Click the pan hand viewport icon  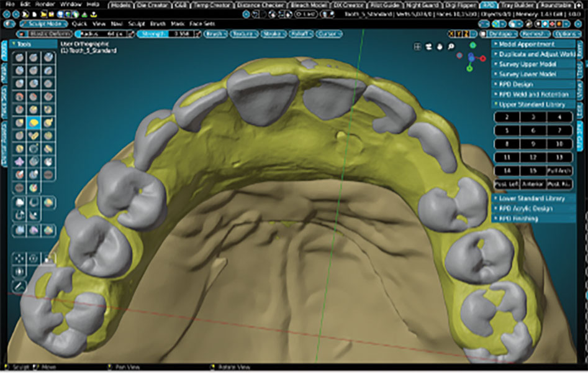440,47
